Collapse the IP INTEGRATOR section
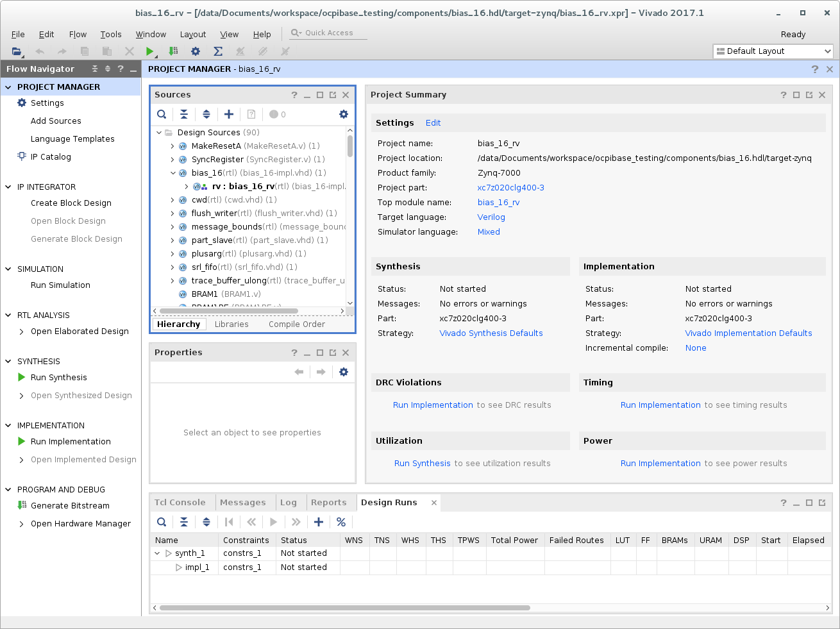Screen dimensions: 840x629 pyautogui.click(x=8, y=187)
